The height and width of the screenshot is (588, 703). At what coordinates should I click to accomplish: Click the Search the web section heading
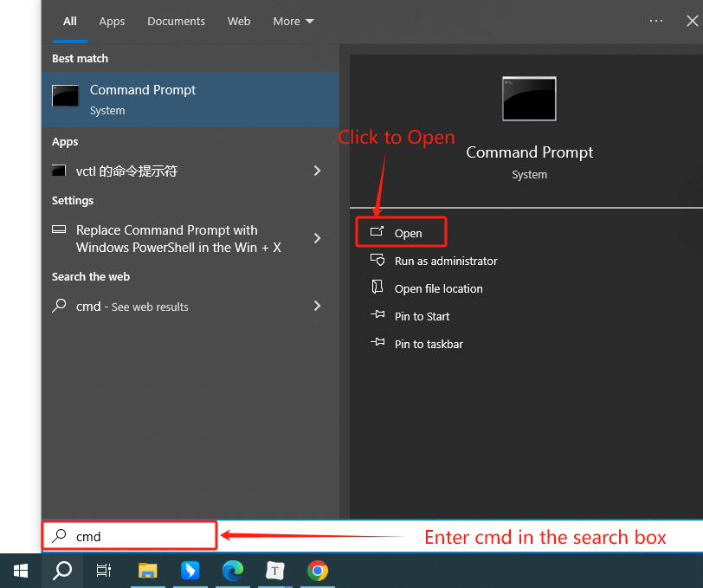point(91,277)
